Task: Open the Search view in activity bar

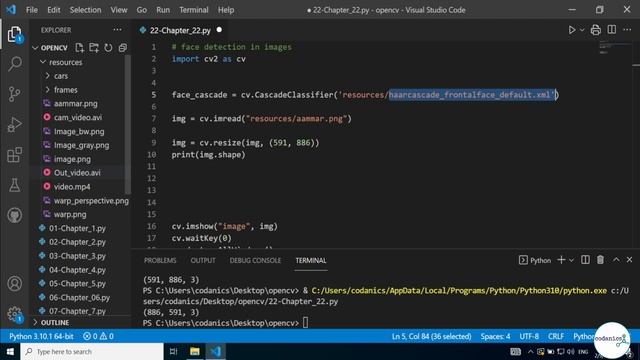Action: click(x=15, y=64)
